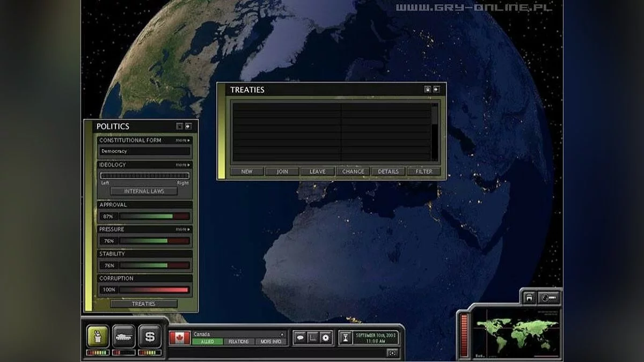Click the Change treaty button
644x362 pixels.
(353, 172)
